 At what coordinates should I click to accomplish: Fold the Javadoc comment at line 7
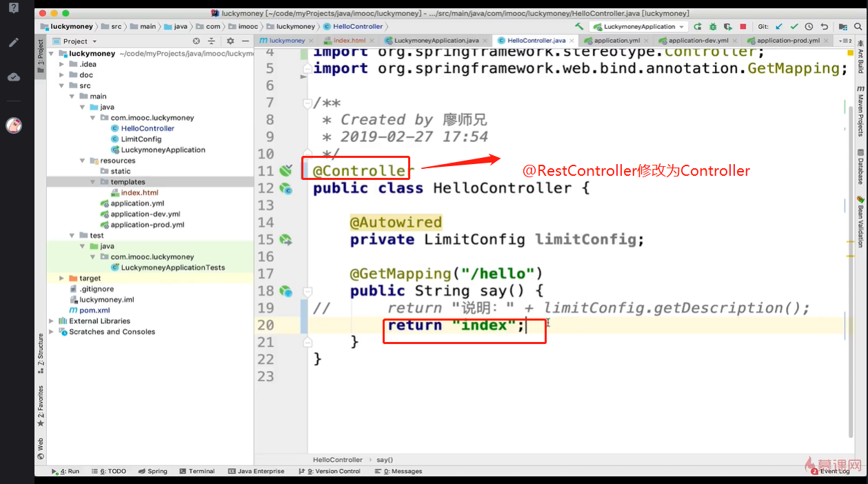[x=308, y=103]
